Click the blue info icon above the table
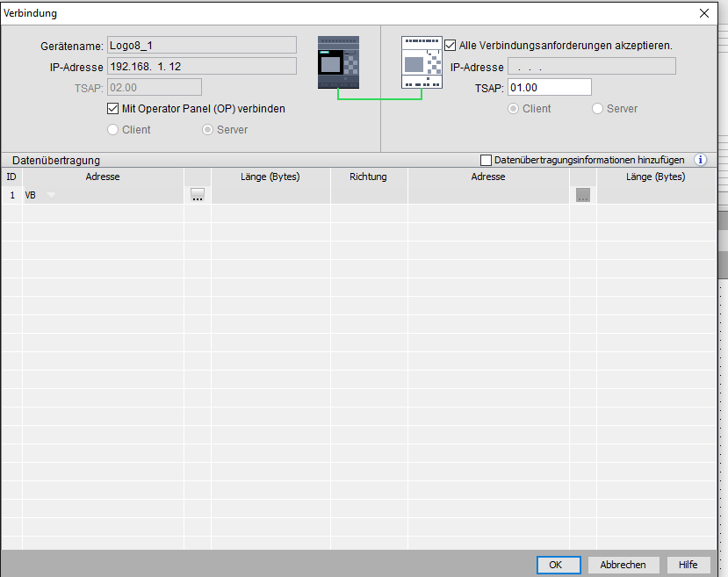This screenshot has height=577, width=728. [700, 160]
